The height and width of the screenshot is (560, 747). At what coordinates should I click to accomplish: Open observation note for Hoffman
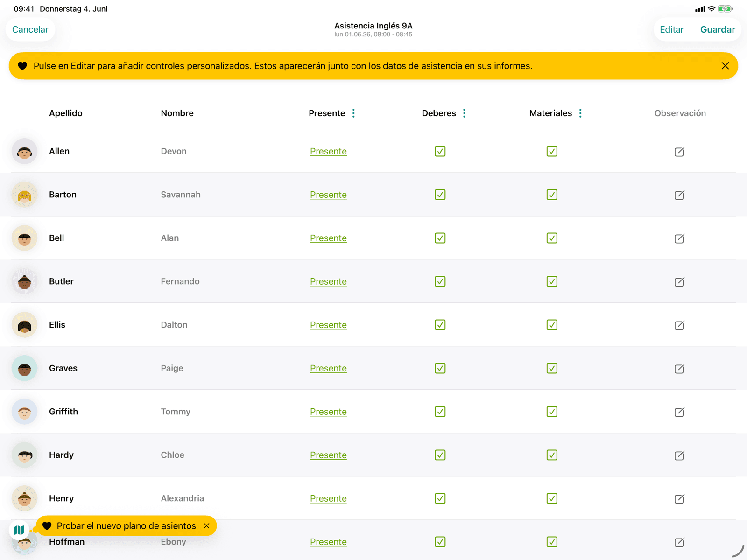tap(679, 542)
